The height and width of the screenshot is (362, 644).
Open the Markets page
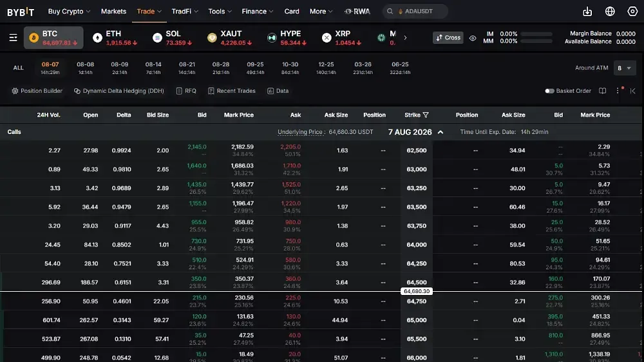[113, 12]
